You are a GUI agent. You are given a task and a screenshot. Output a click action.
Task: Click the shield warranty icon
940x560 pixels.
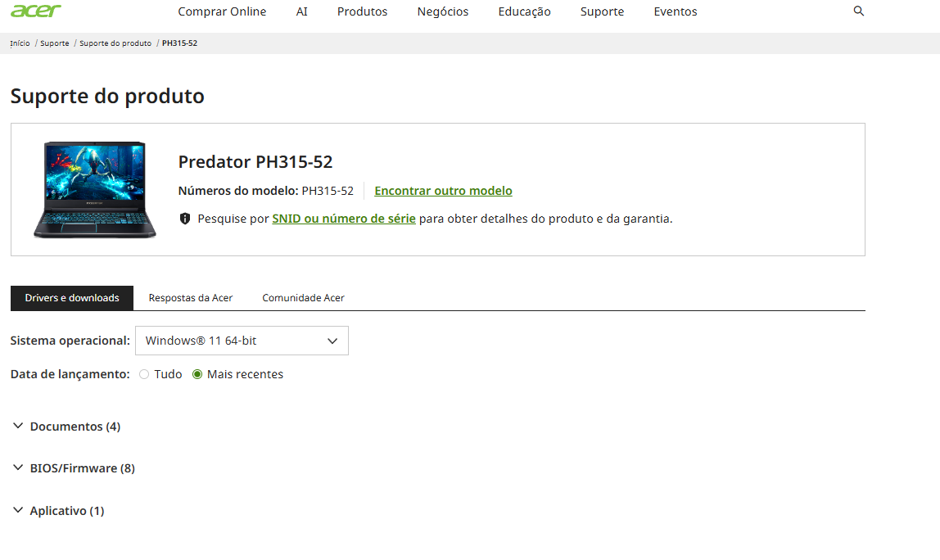coord(185,219)
